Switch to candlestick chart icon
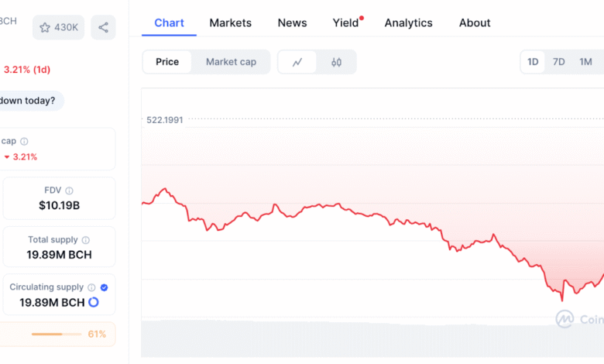 point(336,62)
